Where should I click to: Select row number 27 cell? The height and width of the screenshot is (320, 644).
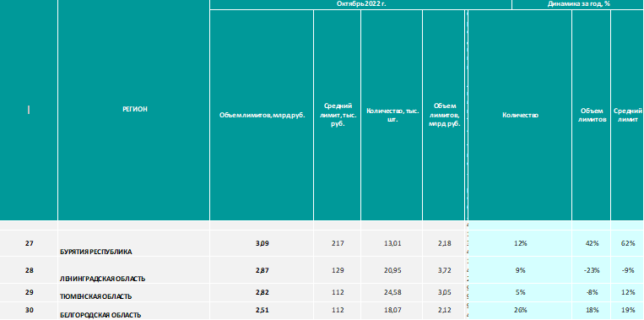pos(29,243)
